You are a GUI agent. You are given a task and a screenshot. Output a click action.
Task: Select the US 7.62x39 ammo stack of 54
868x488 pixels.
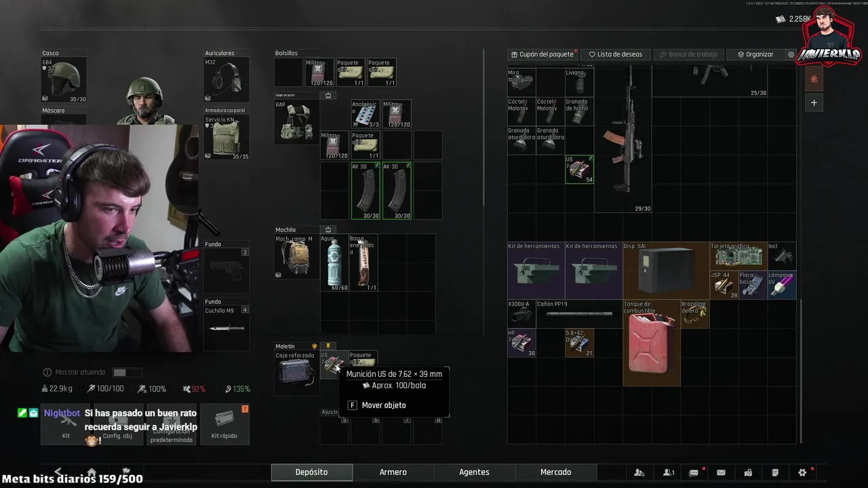(x=579, y=169)
